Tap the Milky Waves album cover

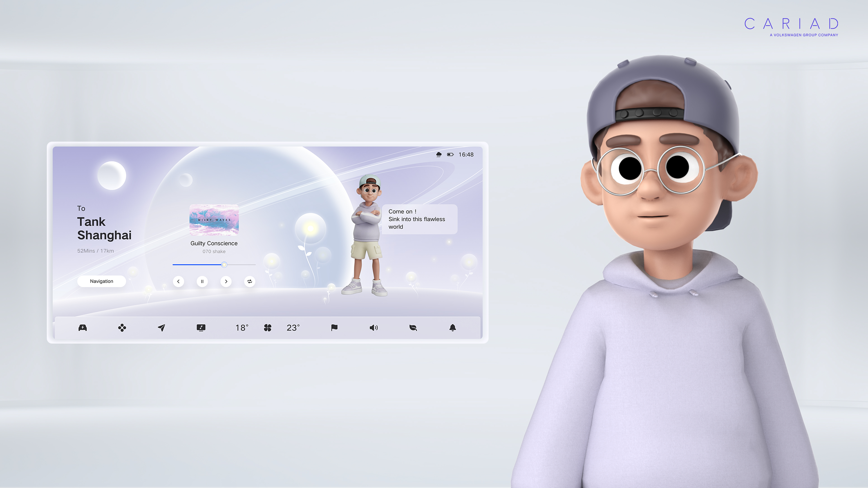[x=214, y=220]
